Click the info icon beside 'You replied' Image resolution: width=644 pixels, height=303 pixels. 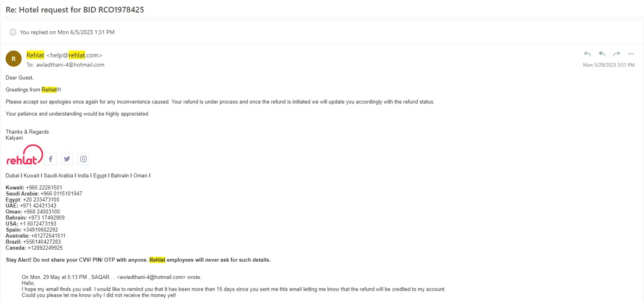[x=13, y=32]
